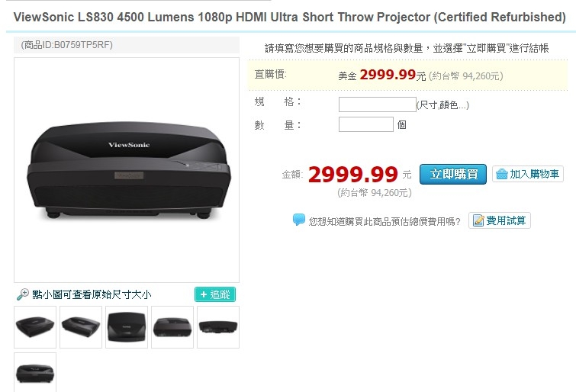Select the first projector thumbnail
The width and height of the screenshot is (576, 392).
coord(35,327)
